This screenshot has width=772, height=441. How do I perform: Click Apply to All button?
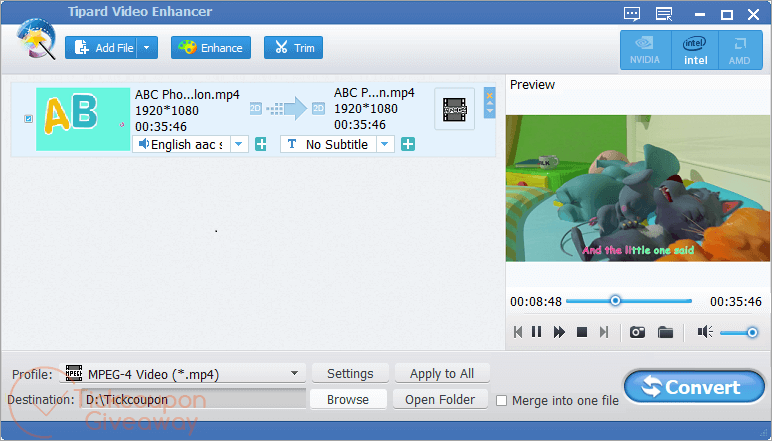(442, 374)
